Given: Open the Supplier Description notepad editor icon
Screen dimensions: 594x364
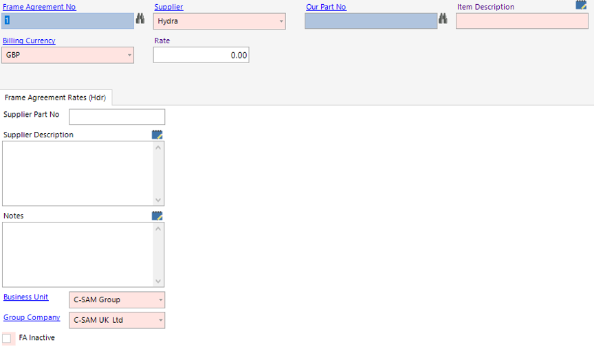Looking at the screenshot, I should click(157, 135).
